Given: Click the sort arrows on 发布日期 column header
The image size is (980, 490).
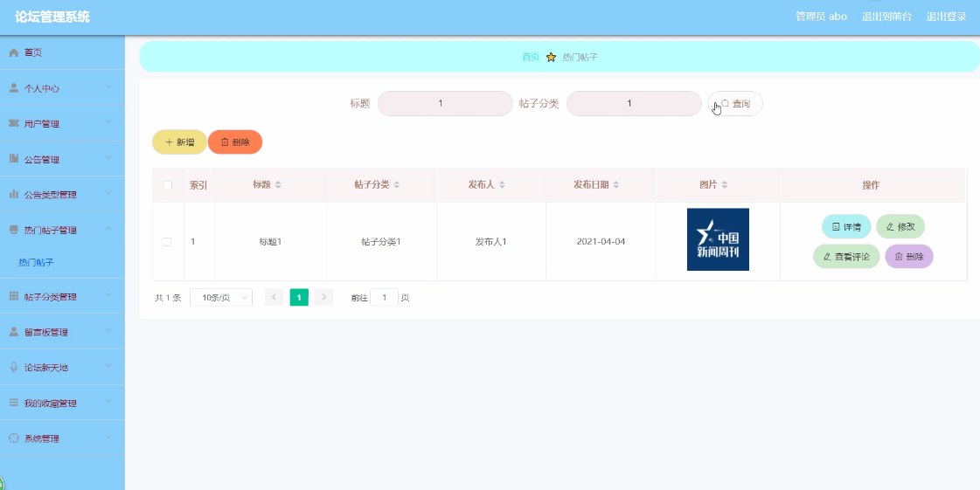Looking at the screenshot, I should tap(616, 185).
